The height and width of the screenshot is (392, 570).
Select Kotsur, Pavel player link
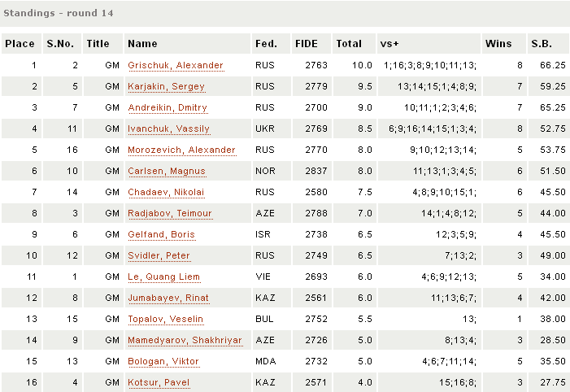coord(157,383)
